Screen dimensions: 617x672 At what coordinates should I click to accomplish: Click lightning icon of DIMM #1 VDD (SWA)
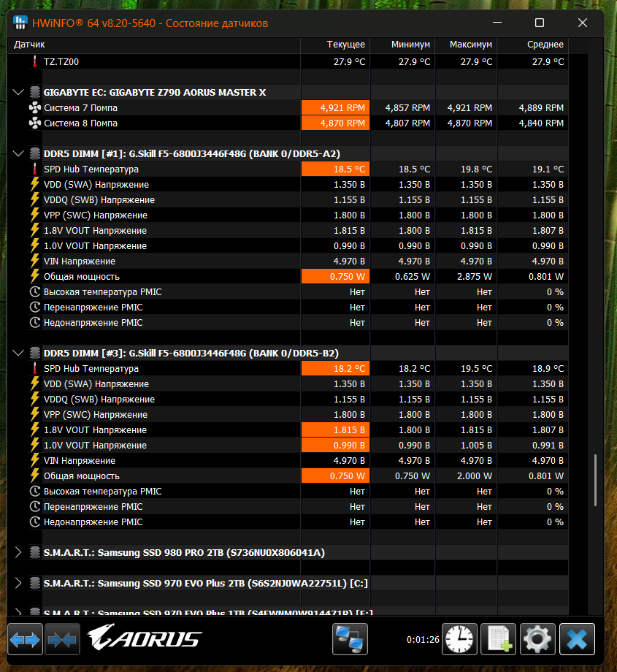[x=35, y=184]
